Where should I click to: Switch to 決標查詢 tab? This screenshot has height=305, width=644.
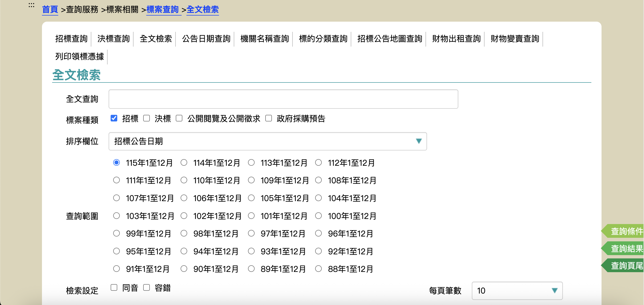[114, 39]
